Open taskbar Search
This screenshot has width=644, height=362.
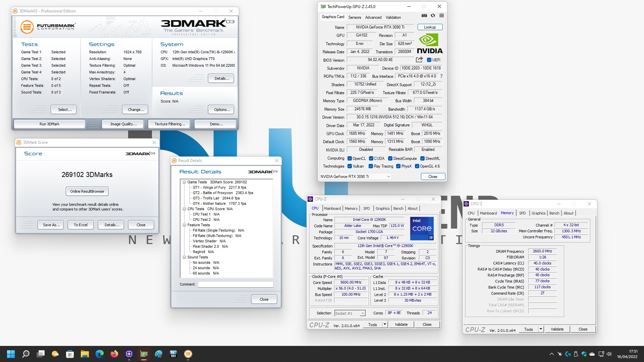point(26,354)
